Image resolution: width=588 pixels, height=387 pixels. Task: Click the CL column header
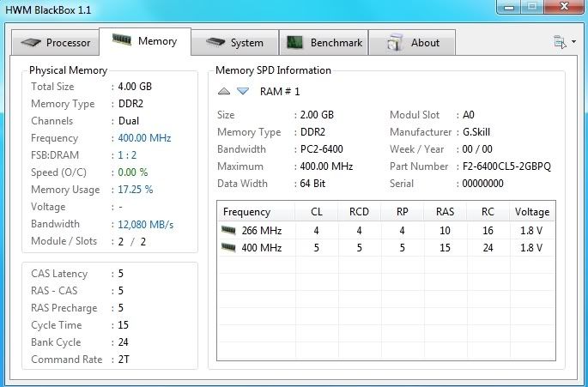click(x=317, y=212)
